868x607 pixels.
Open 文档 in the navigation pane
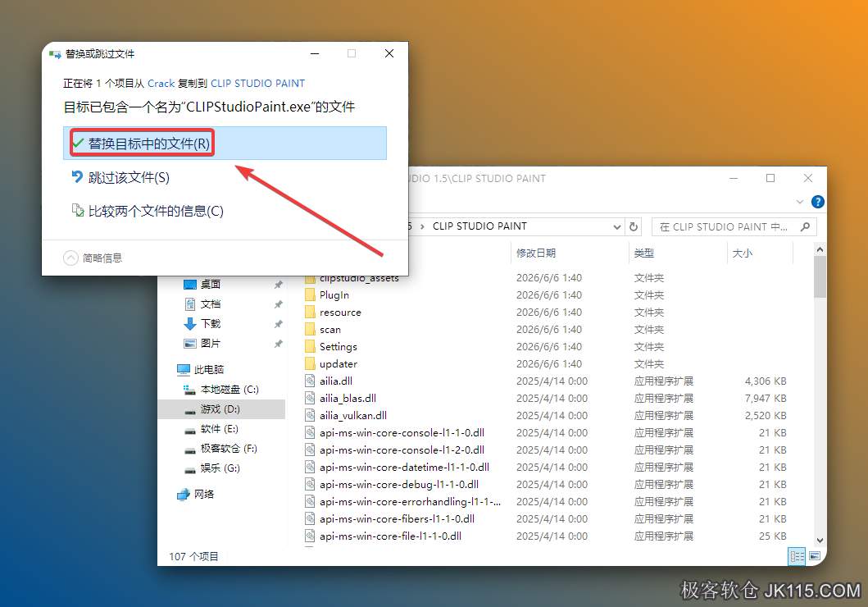(211, 304)
